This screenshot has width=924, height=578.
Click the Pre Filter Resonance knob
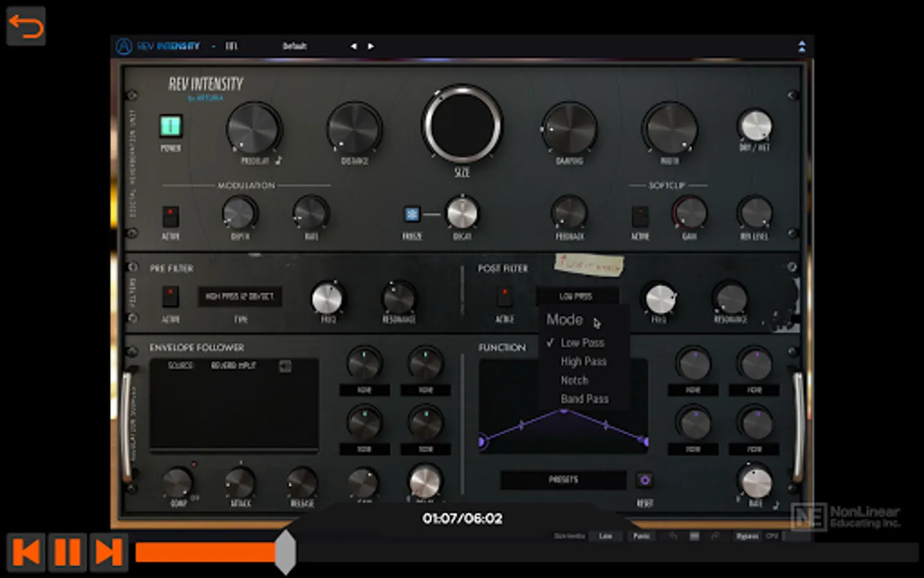tap(398, 298)
